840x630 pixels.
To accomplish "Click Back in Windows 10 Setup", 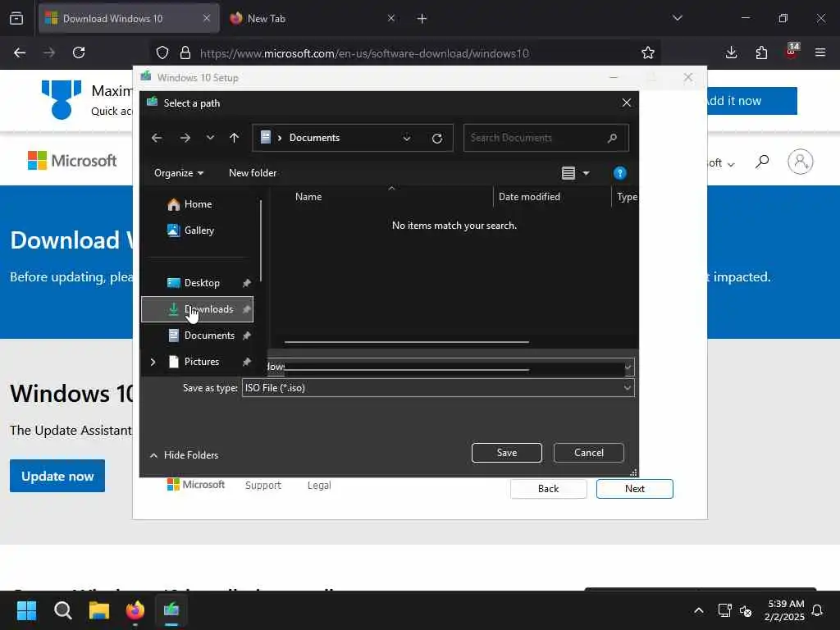I will [x=548, y=489].
